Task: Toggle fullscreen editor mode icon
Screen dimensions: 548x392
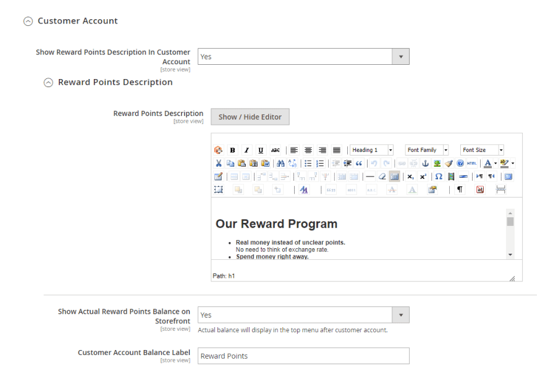Action: [x=508, y=177]
